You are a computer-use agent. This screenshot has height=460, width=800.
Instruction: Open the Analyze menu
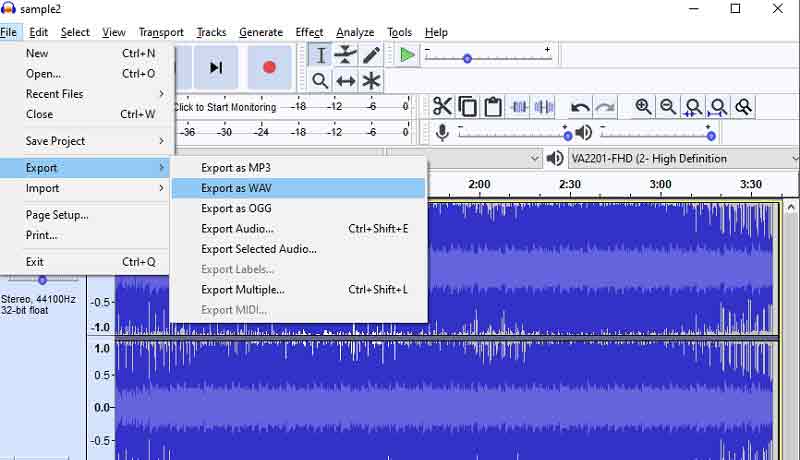pyautogui.click(x=355, y=32)
